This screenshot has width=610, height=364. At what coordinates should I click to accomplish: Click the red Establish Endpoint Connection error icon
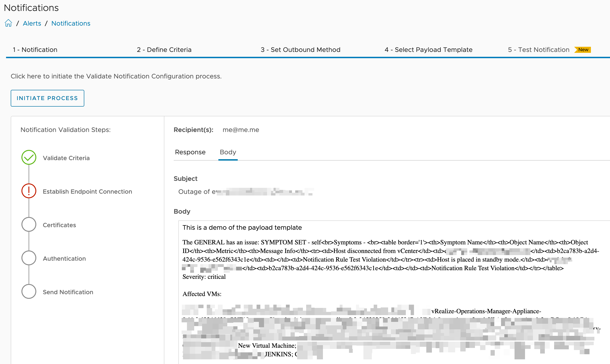click(x=29, y=191)
